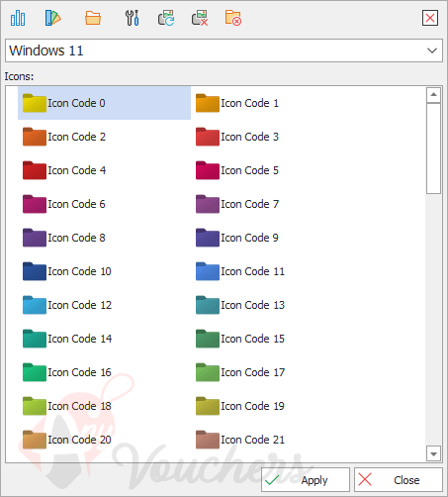This screenshot has width=448, height=497.
Task: Click the open folder toolbar icon
Action: (x=93, y=18)
